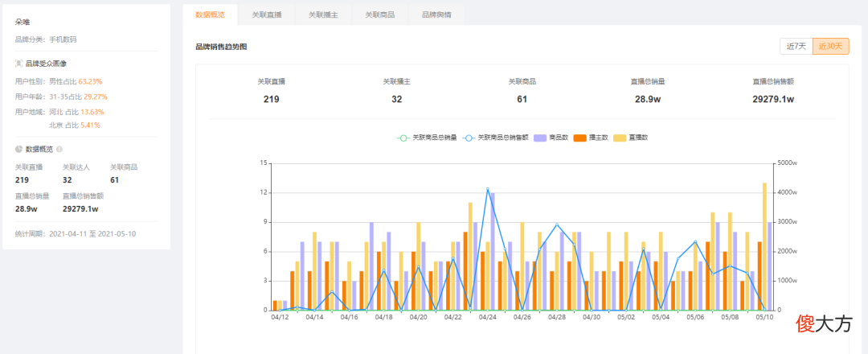Image resolution: width=868 pixels, height=354 pixels.
Task: Click the green 关联商品总销量 legend line marker
Action: click(x=403, y=138)
